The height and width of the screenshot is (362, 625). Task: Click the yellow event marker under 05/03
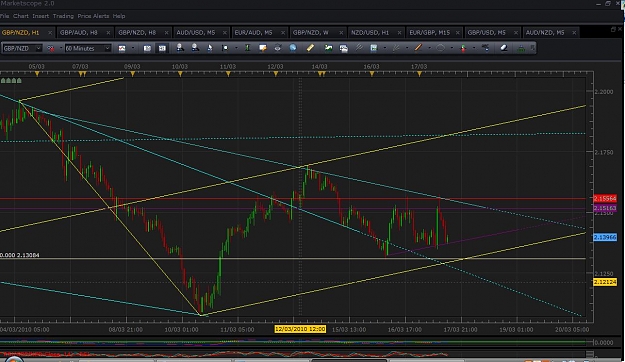tap(37, 74)
